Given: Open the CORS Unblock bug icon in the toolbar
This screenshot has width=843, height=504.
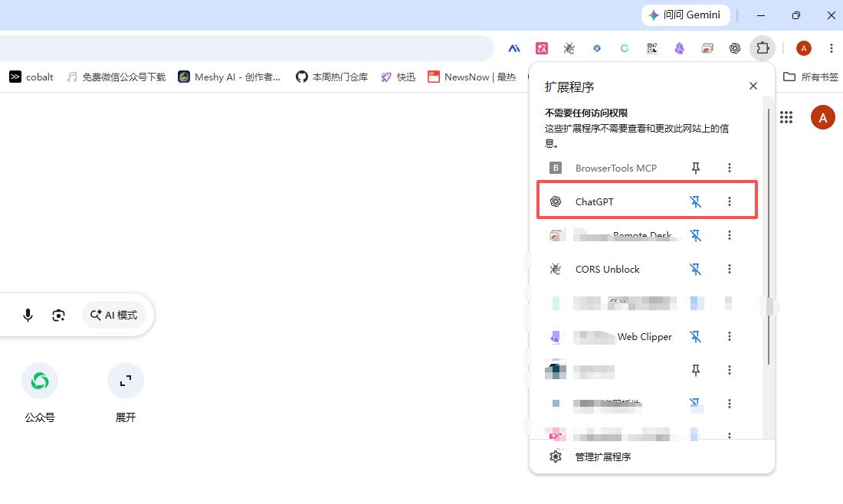Looking at the screenshot, I should (569, 48).
